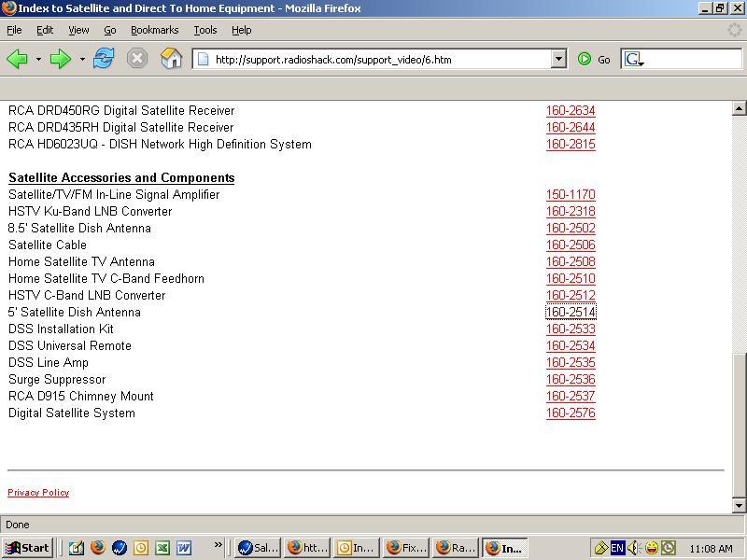Launch Firefox from the quick launch bar
747x560 pixels.
point(98,548)
